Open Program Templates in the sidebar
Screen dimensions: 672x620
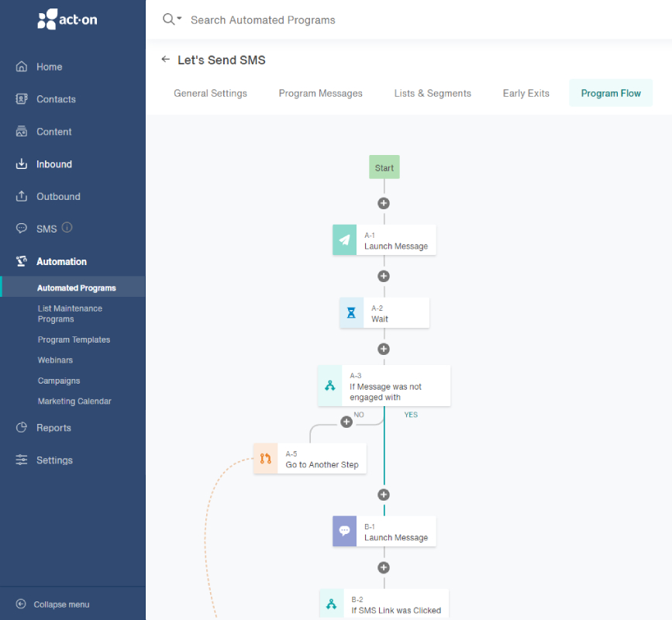point(74,339)
